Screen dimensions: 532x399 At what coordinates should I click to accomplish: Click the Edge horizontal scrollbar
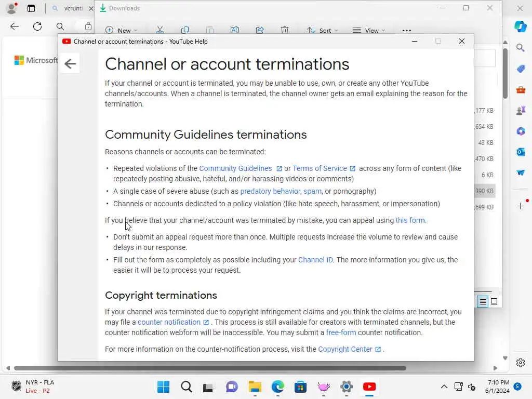(x=210, y=368)
